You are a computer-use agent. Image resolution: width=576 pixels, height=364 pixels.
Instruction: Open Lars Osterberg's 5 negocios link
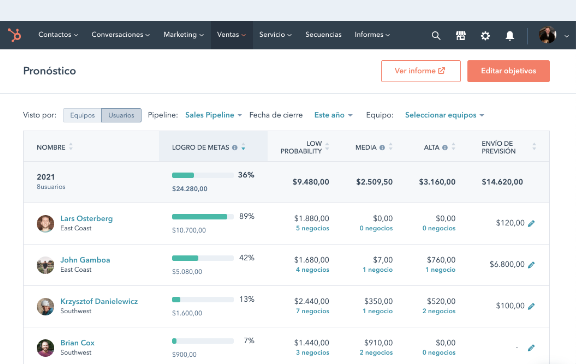(313, 228)
